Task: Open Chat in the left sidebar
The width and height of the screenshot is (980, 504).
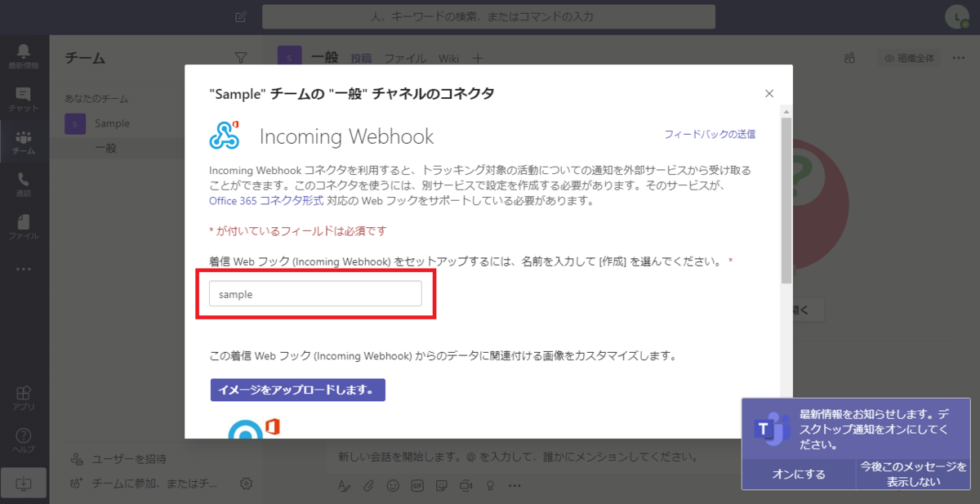Action: (x=24, y=99)
